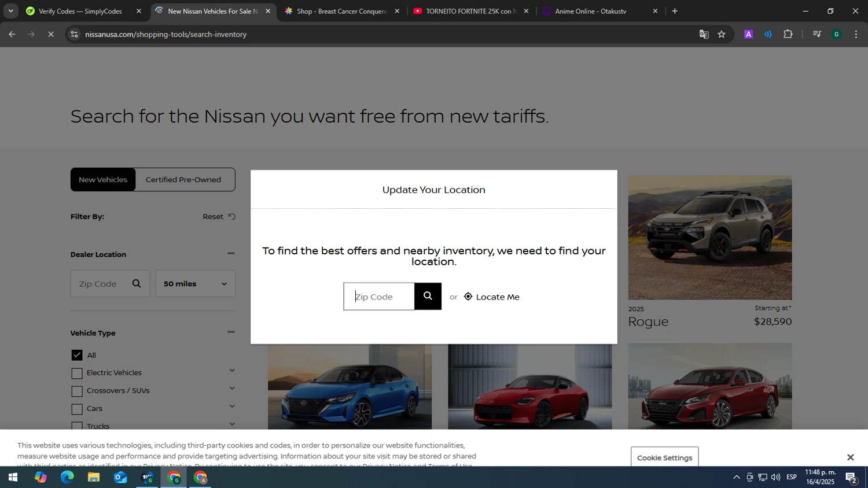Image resolution: width=868 pixels, height=488 pixels.
Task: Collapse the Vehicle Type section
Action: [x=231, y=332]
